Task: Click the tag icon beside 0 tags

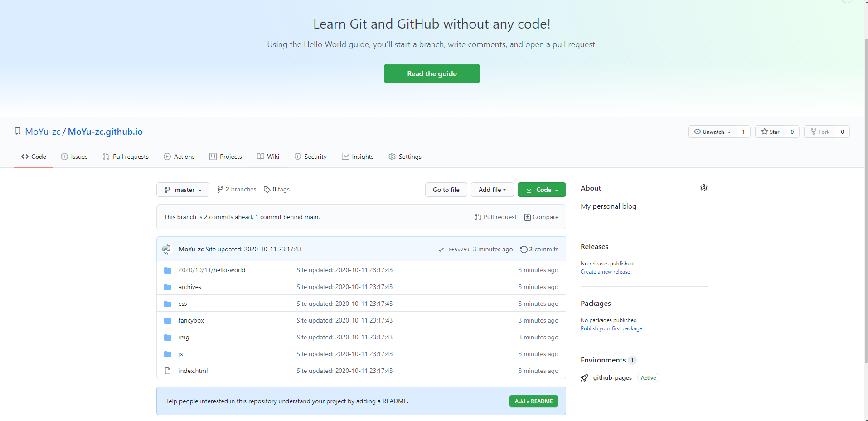Action: pos(267,190)
